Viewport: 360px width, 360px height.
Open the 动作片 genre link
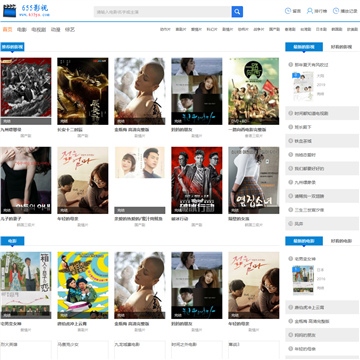pyautogui.click(x=165, y=29)
